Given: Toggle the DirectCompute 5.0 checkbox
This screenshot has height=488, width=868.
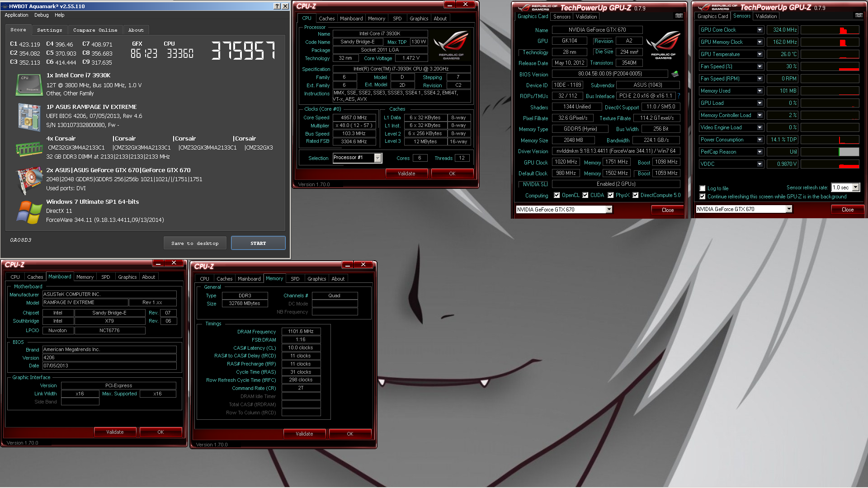Looking at the screenshot, I should (x=636, y=195).
